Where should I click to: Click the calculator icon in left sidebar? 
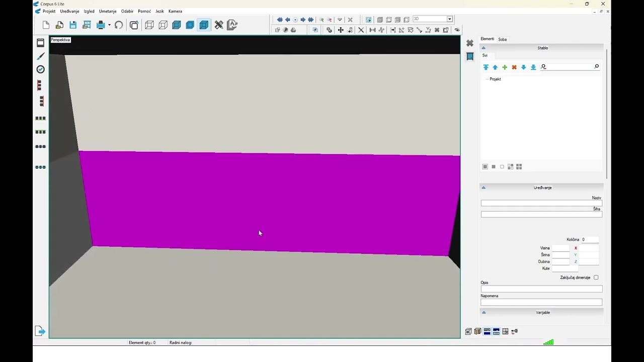(x=41, y=43)
